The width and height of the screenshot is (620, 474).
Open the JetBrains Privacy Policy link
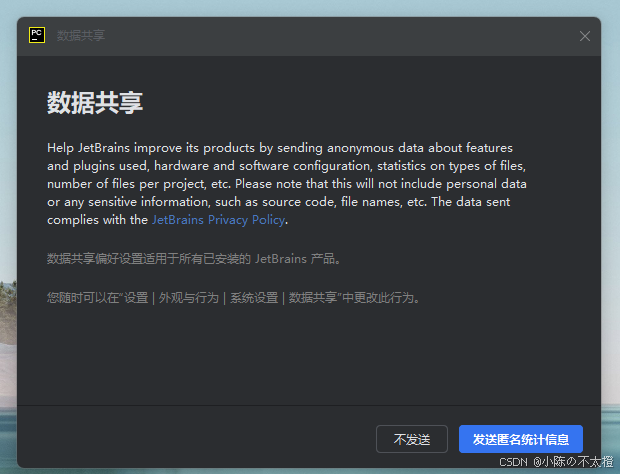(218, 220)
